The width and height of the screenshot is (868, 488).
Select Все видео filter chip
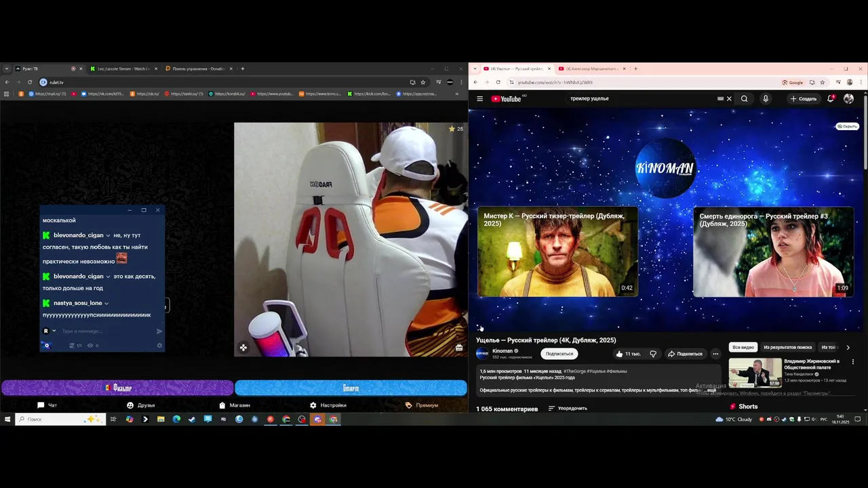pos(743,347)
